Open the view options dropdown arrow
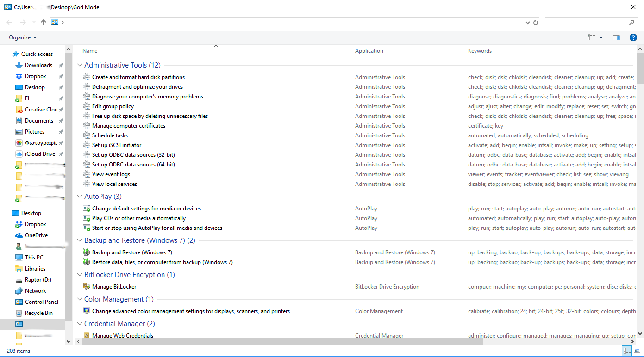This screenshot has width=644, height=357. [x=601, y=37]
